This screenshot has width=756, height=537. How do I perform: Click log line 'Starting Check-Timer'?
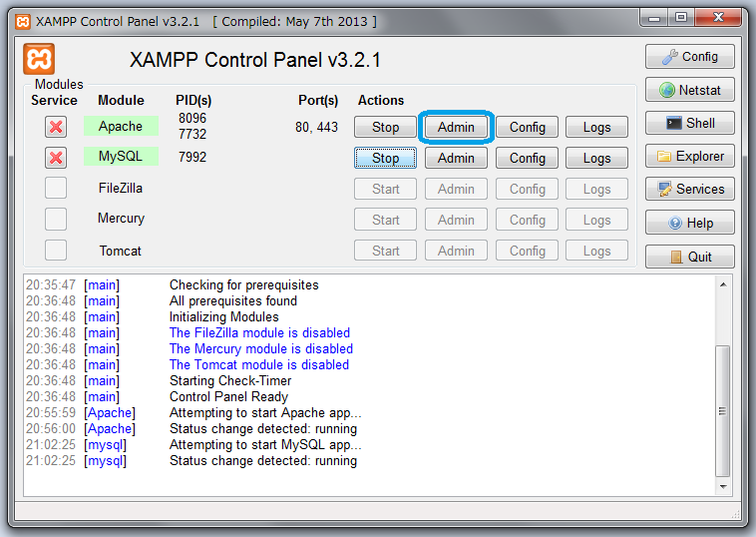tap(230, 380)
